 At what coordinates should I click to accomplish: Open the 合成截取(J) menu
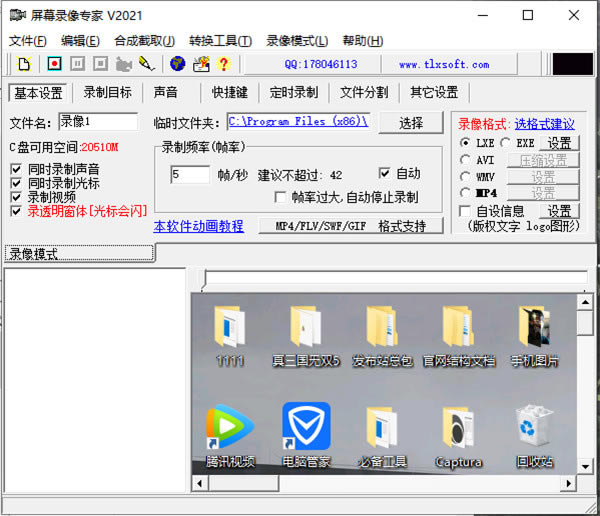point(145,41)
